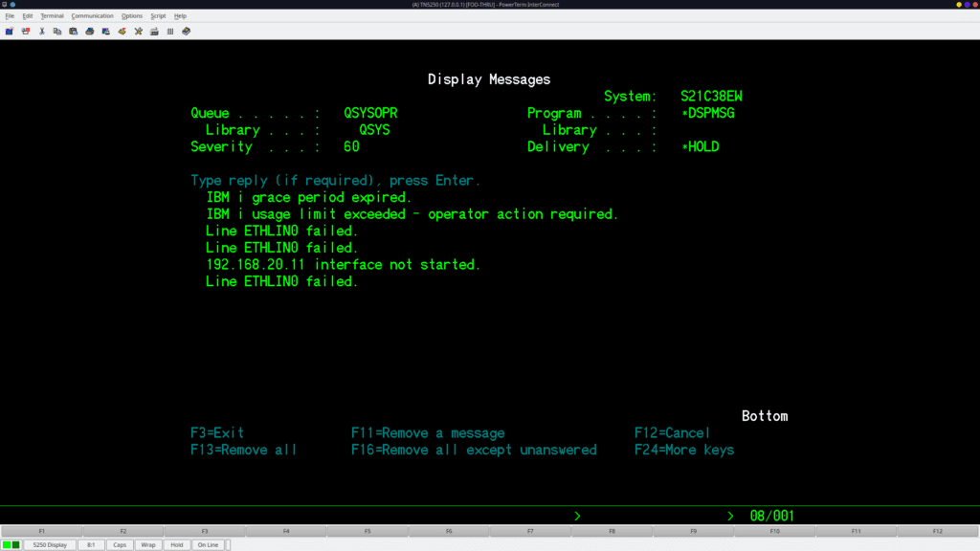Viewport: 980px width, 551px height.
Task: Click the *HOLD delivery value
Action: point(700,146)
